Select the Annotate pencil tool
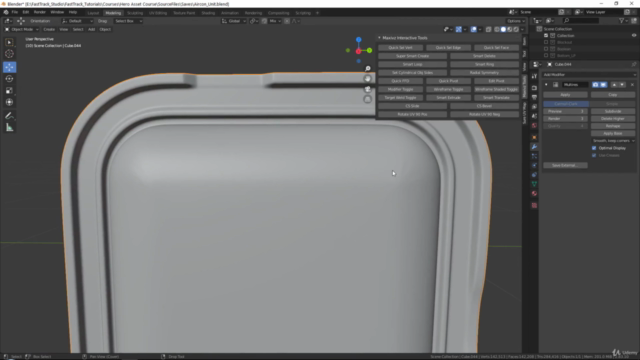Viewport: 640px width, 360px height. pyautogui.click(x=9, y=116)
